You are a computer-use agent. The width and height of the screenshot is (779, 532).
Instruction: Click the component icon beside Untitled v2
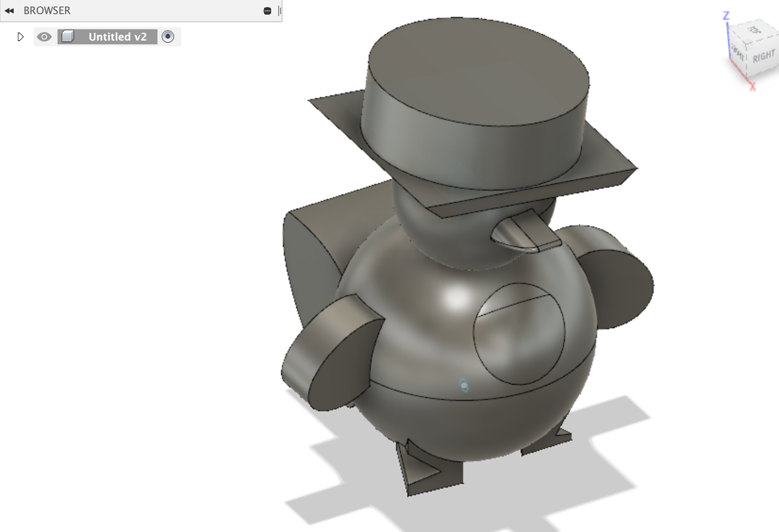pyautogui.click(x=68, y=36)
